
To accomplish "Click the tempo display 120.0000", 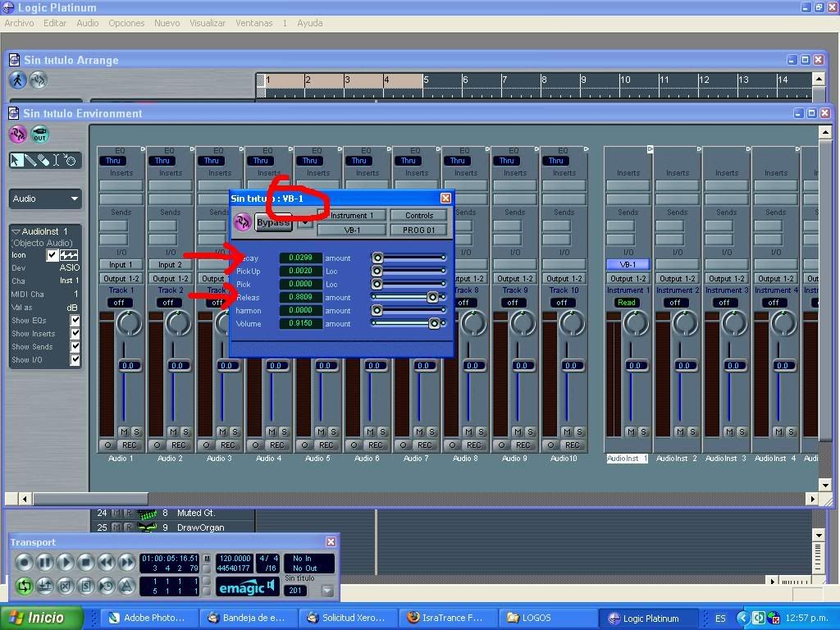I will pyautogui.click(x=235, y=558).
